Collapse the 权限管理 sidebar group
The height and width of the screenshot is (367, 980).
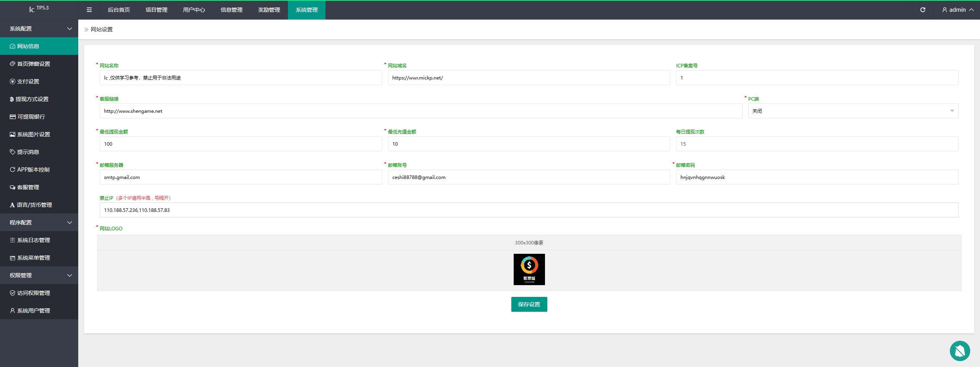(x=39, y=275)
